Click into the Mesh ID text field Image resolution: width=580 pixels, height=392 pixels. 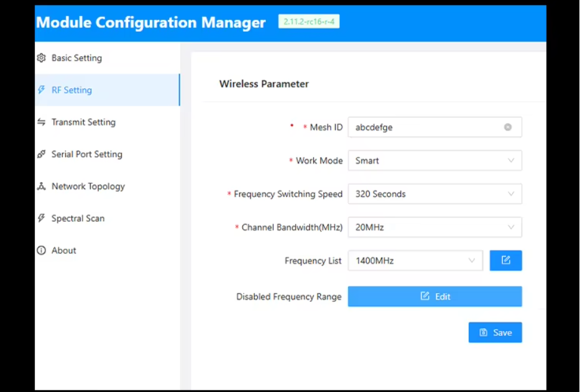[425, 127]
